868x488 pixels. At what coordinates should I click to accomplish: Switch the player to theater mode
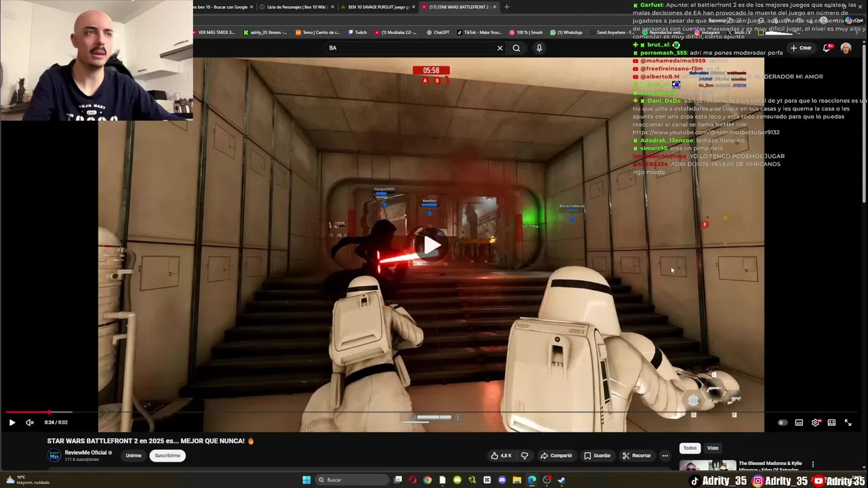[831, 423]
